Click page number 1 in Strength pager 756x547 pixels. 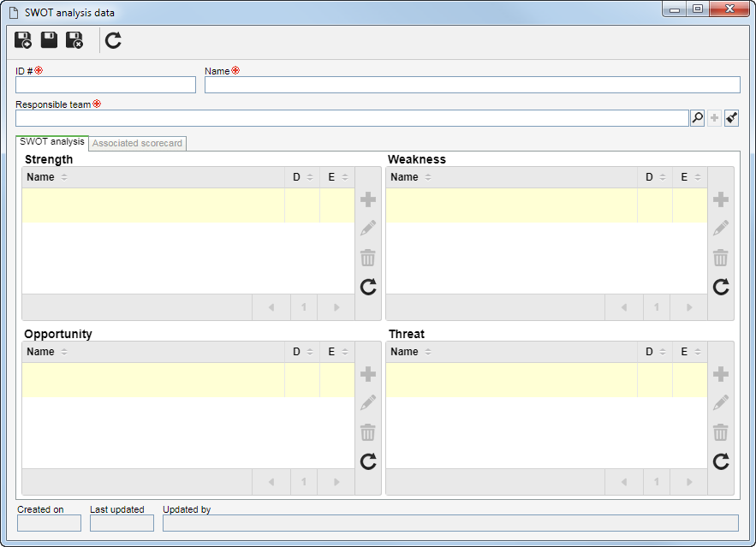pos(304,307)
